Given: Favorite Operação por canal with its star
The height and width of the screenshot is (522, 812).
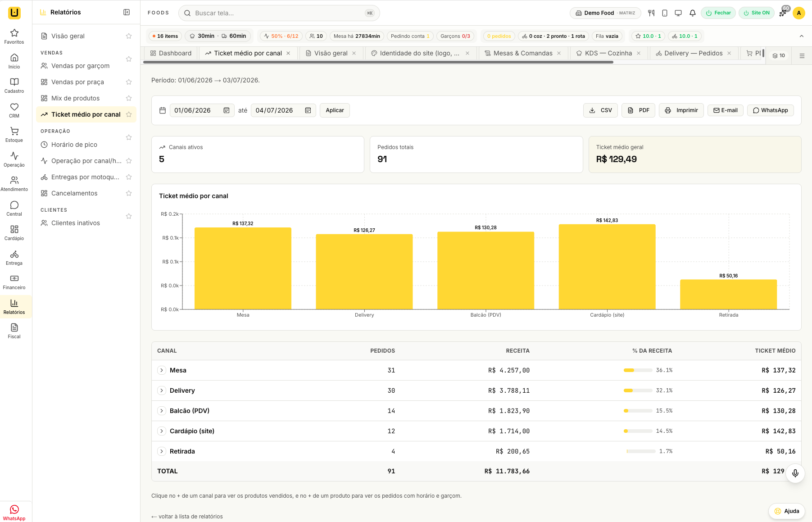Looking at the screenshot, I should pyautogui.click(x=129, y=161).
